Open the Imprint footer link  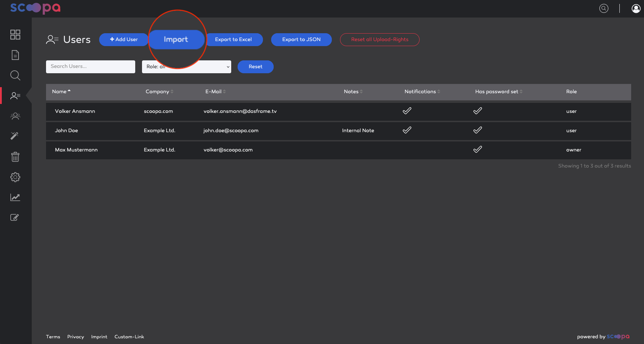click(x=99, y=337)
